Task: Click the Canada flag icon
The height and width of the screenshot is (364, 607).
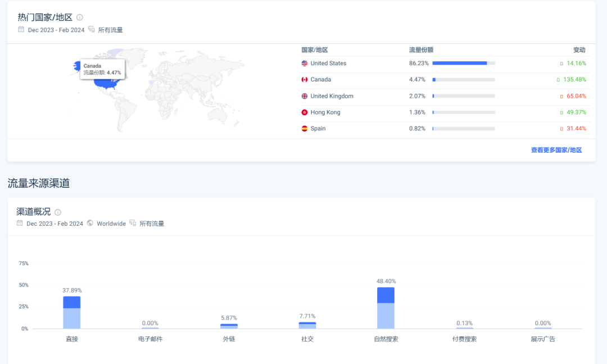Action: 305,80
